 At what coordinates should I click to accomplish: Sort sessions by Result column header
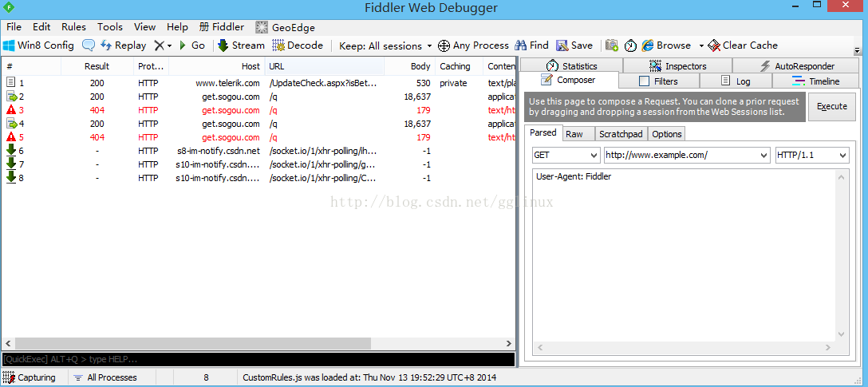click(97, 66)
